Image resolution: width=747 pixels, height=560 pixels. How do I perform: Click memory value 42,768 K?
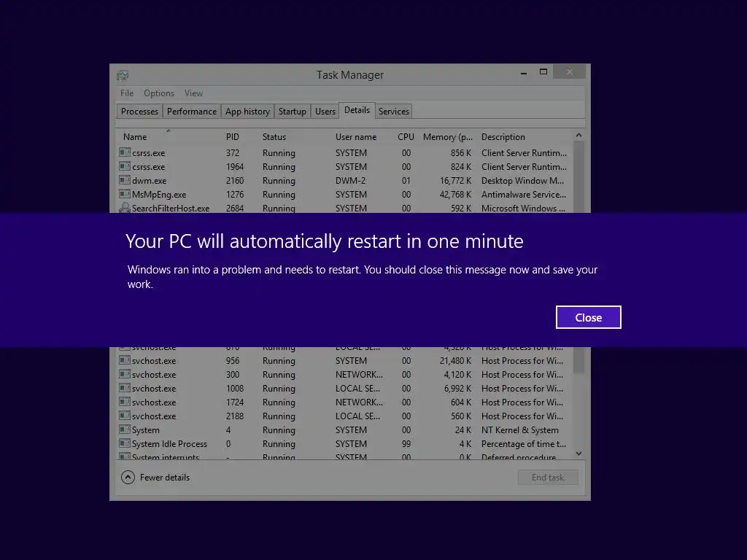click(x=455, y=194)
